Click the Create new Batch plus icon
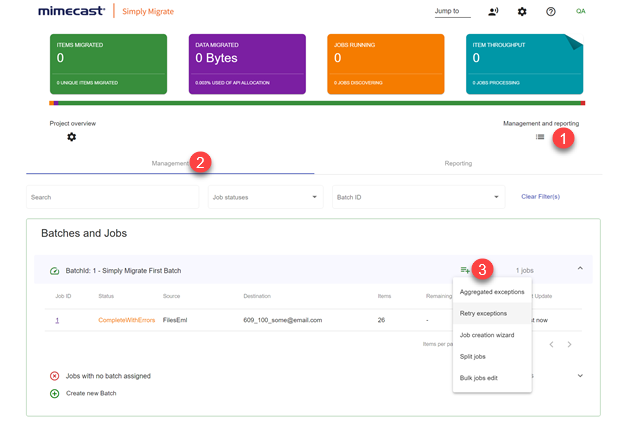 [x=54, y=393]
